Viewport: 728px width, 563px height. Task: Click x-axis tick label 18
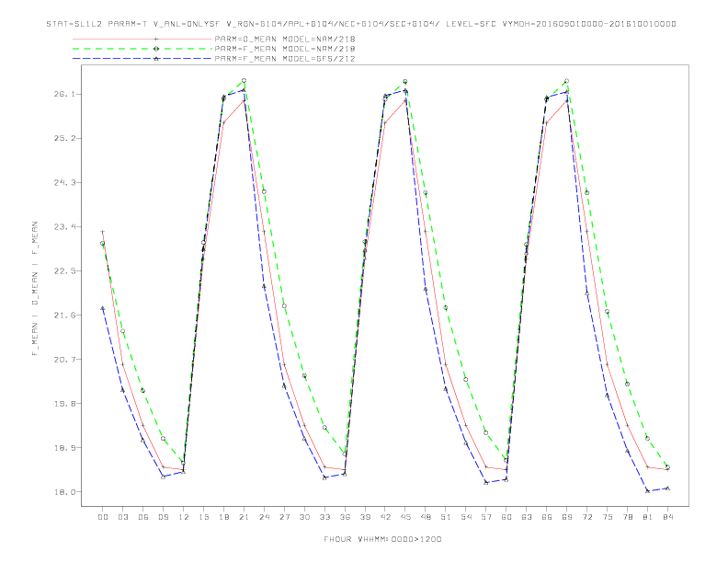(x=223, y=517)
